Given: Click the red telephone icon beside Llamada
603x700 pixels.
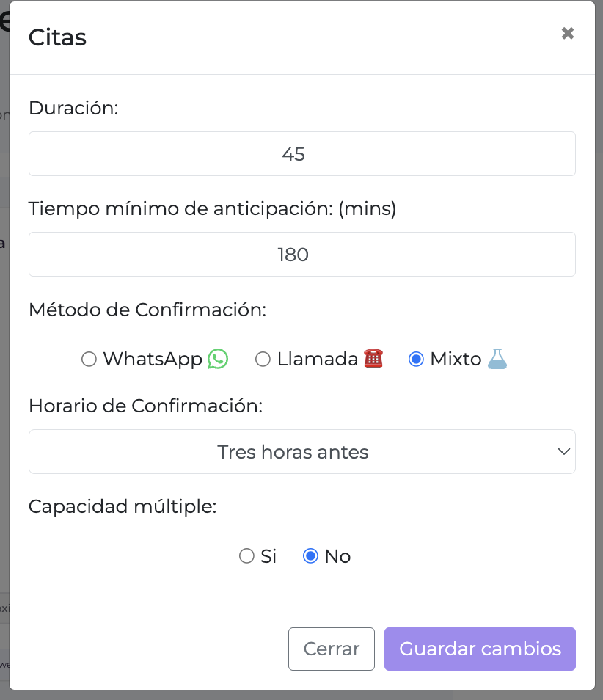Looking at the screenshot, I should point(373,358).
